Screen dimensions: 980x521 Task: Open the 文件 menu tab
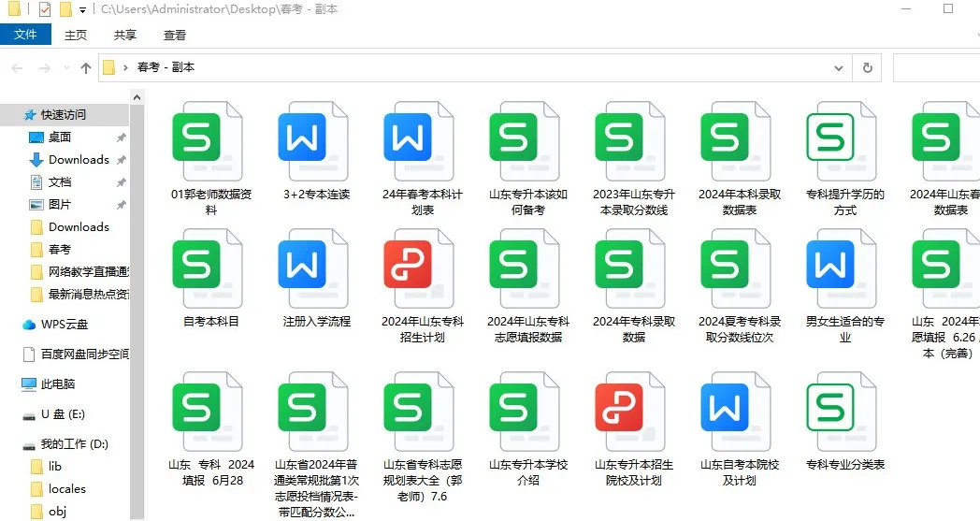[x=25, y=35]
